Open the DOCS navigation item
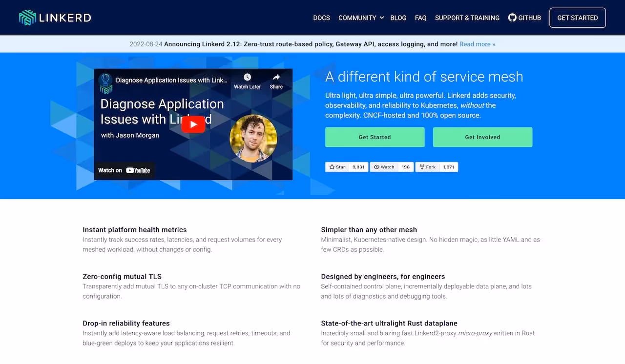625x364 pixels. pyautogui.click(x=321, y=18)
